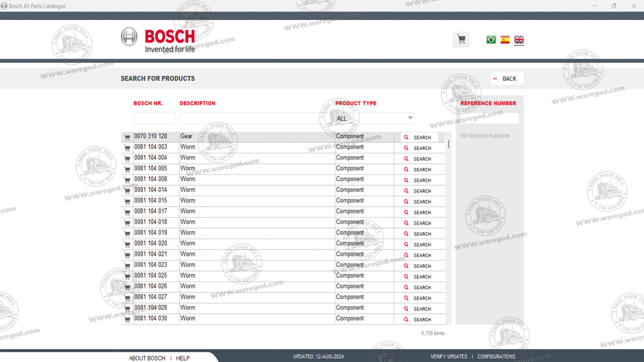Search references for 0081 104 008
This screenshot has height=362, width=644.
418,180
